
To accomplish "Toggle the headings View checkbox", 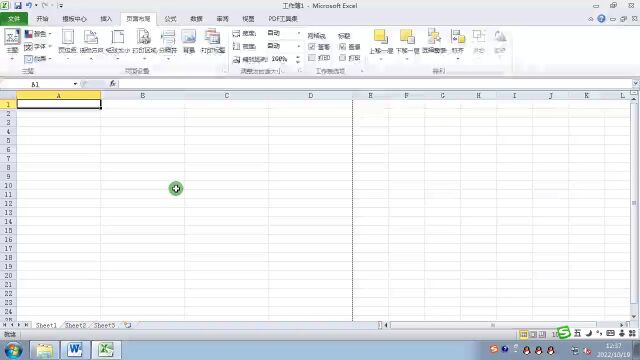I will coord(342,47).
